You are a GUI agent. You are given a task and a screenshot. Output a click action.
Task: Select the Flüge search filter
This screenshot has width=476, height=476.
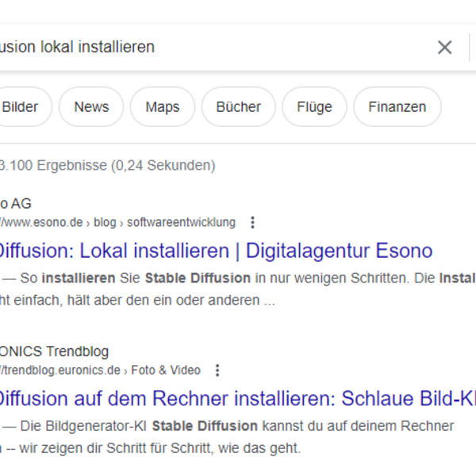[314, 107]
